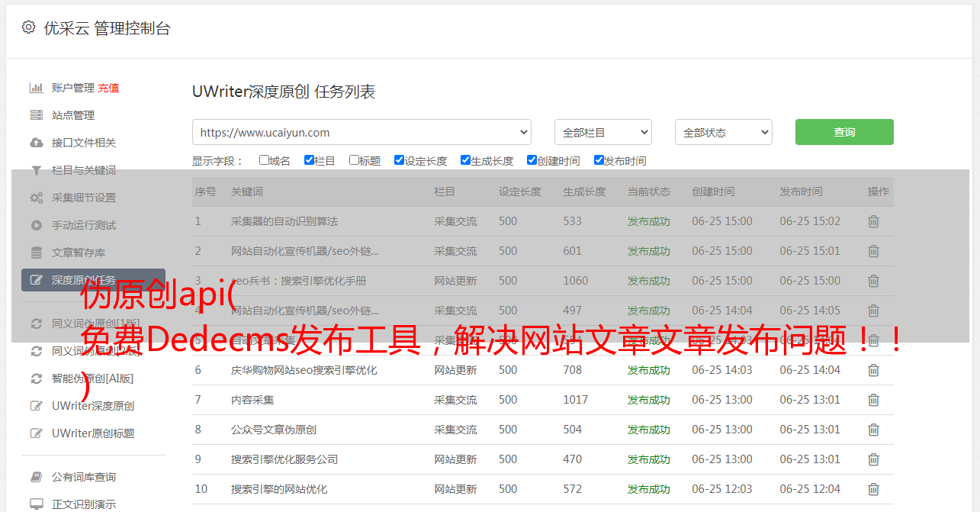Click keyword 庆华购物网站seo搜索引擎优化
This screenshot has width=980, height=512.
tap(304, 370)
